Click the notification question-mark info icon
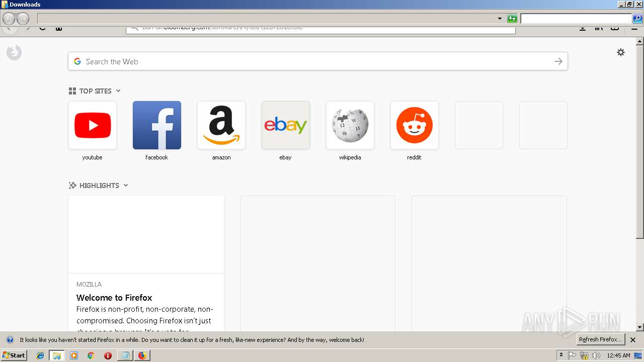This screenshot has width=644, height=362. point(10,340)
